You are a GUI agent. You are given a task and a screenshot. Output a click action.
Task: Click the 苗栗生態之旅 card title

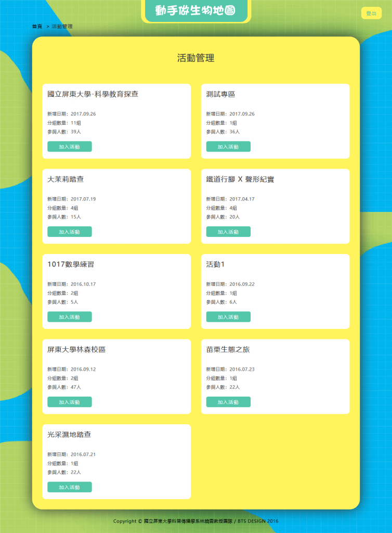tap(228, 349)
